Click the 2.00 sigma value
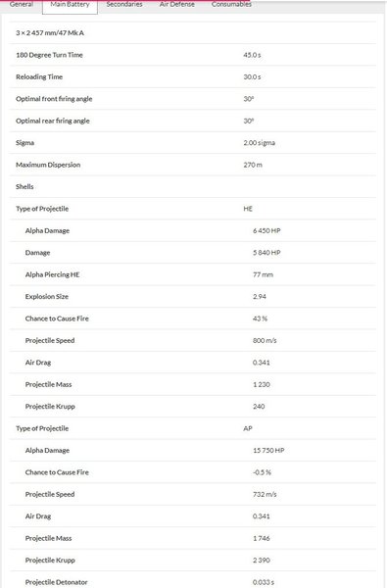The width and height of the screenshot is (387, 588). [259, 143]
